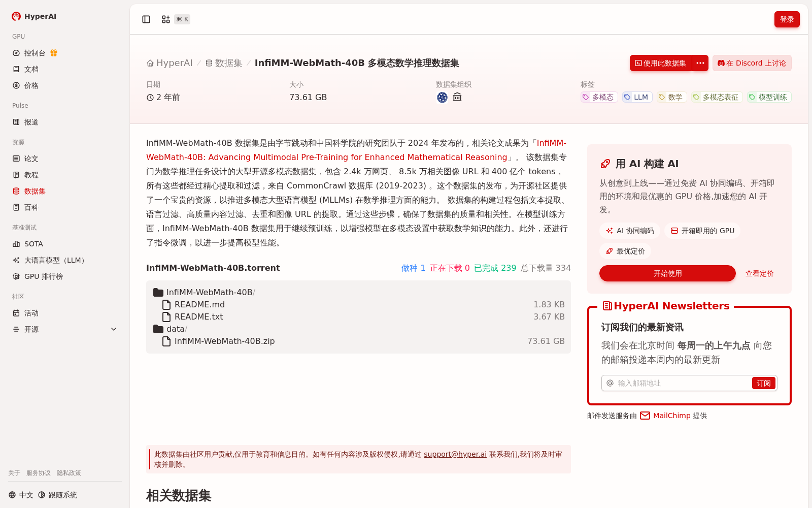Click README.txt file row
This screenshot has height=508, width=812.
[358, 317]
